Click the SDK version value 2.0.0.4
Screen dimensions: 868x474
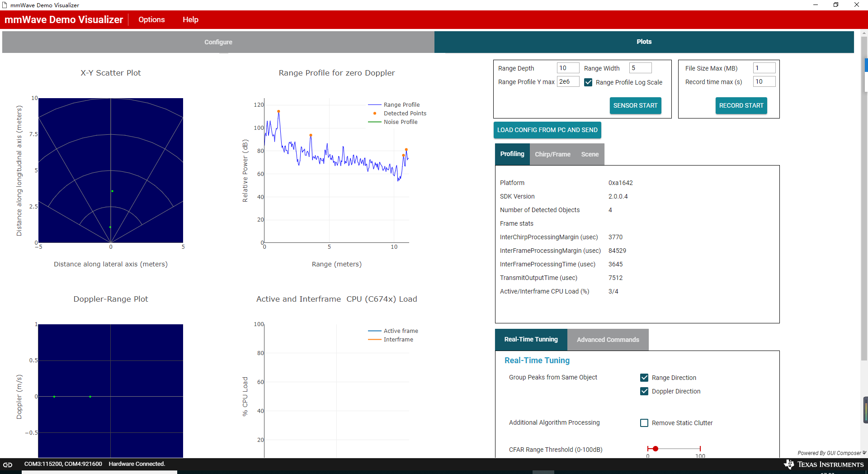click(618, 196)
